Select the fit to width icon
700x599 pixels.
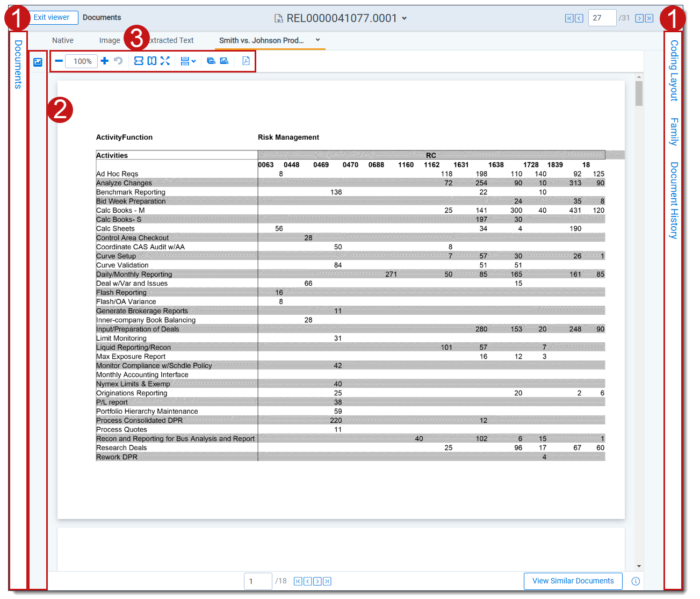click(x=139, y=61)
